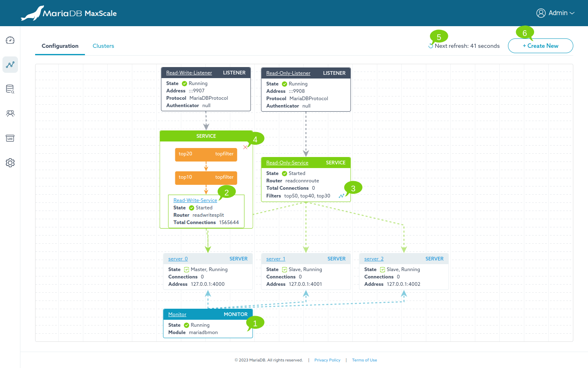
Task: Click the red X to hide filters
Action: click(245, 147)
